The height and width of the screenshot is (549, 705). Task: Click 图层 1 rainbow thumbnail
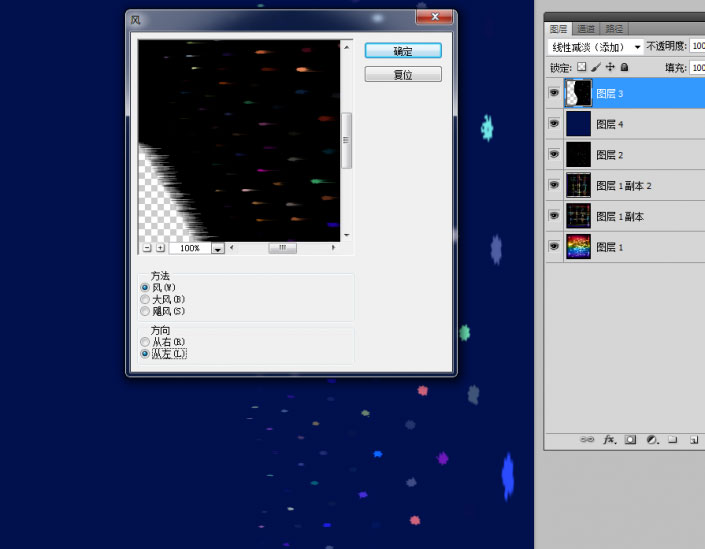[x=578, y=247]
